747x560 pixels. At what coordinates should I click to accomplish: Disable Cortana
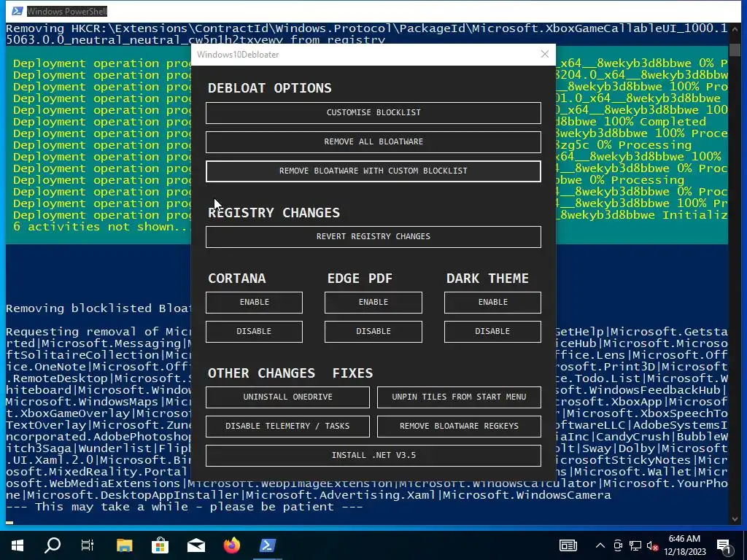254,332
